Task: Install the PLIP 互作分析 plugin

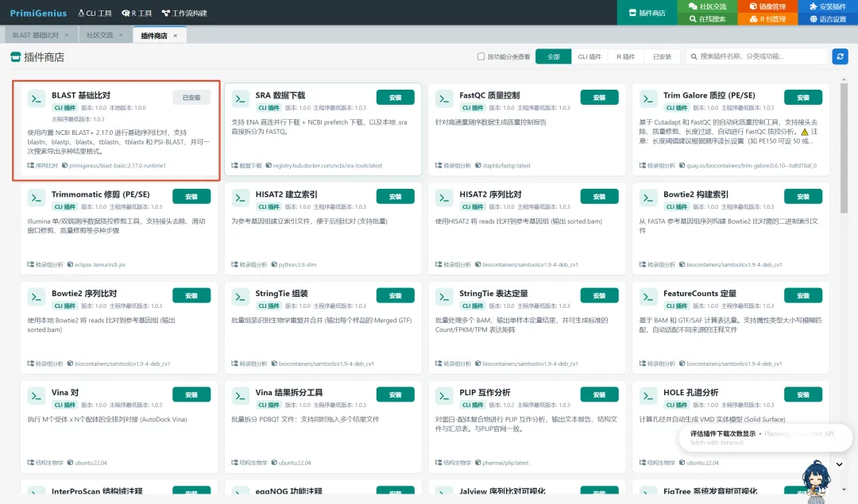Action: (599, 394)
